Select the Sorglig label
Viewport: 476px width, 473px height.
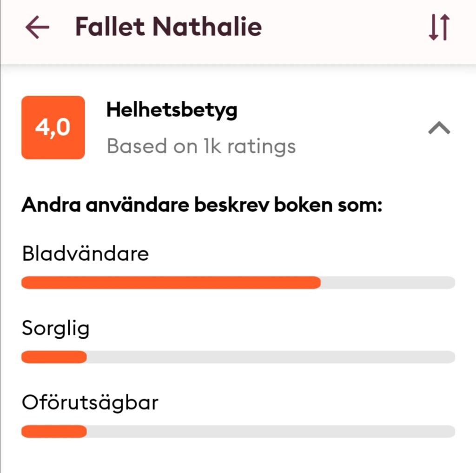[x=55, y=329]
